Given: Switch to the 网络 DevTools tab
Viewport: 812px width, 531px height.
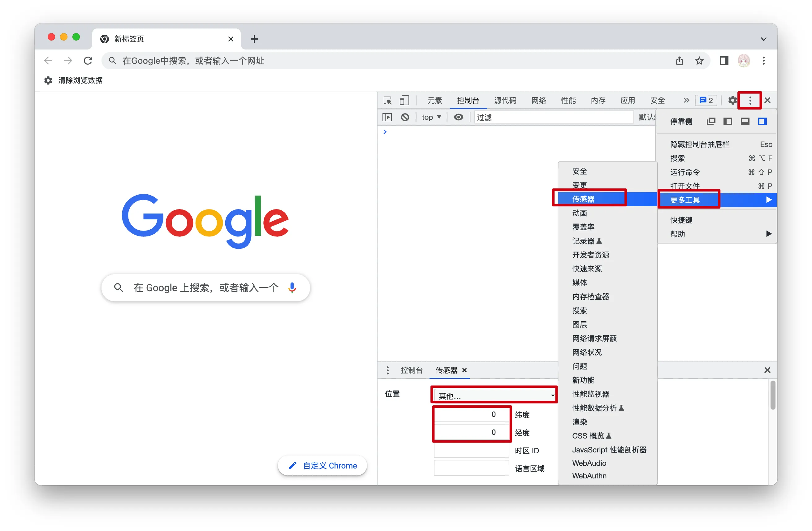Looking at the screenshot, I should point(538,100).
